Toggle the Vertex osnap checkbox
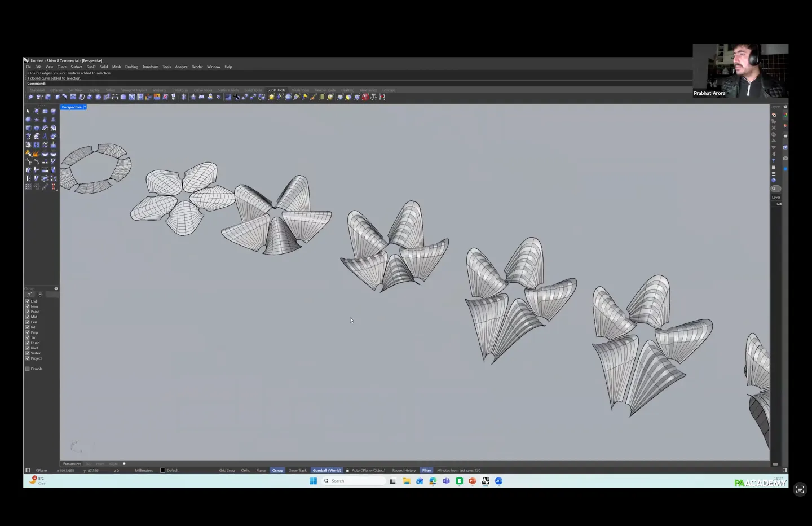 [27, 353]
